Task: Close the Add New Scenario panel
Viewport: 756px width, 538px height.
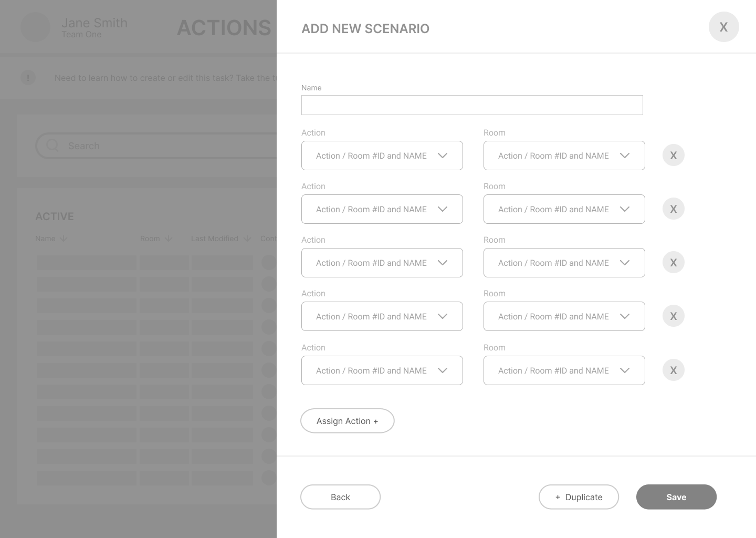Action: tap(723, 27)
